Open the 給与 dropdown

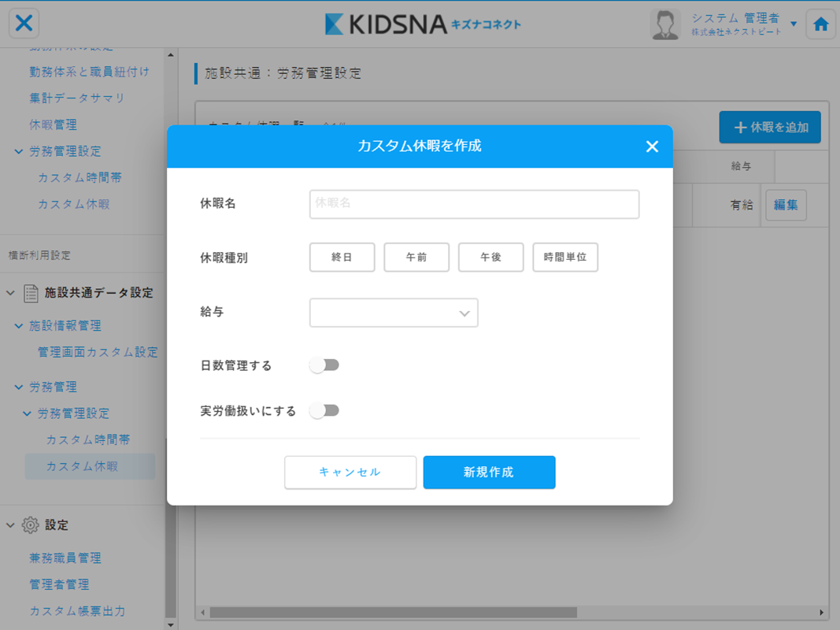[394, 313]
